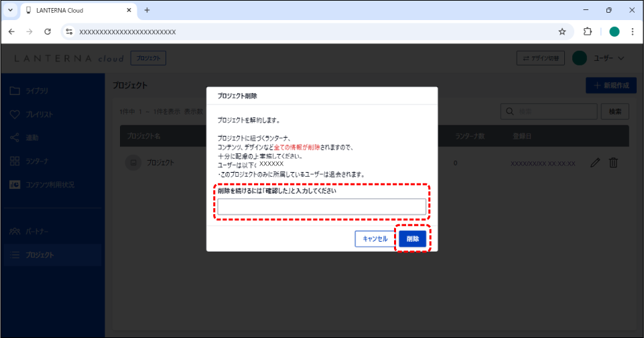The width and height of the screenshot is (644, 338).
Task: Select 連動 share icon in sidebar
Action: click(15, 138)
